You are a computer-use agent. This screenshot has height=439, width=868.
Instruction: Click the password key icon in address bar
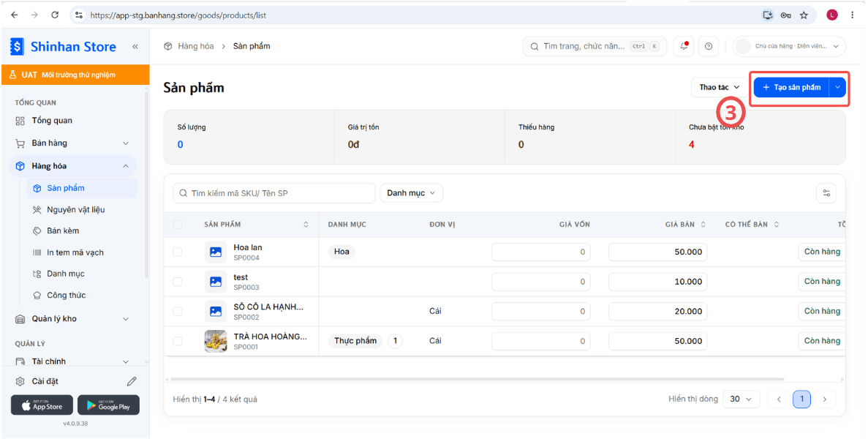(785, 15)
